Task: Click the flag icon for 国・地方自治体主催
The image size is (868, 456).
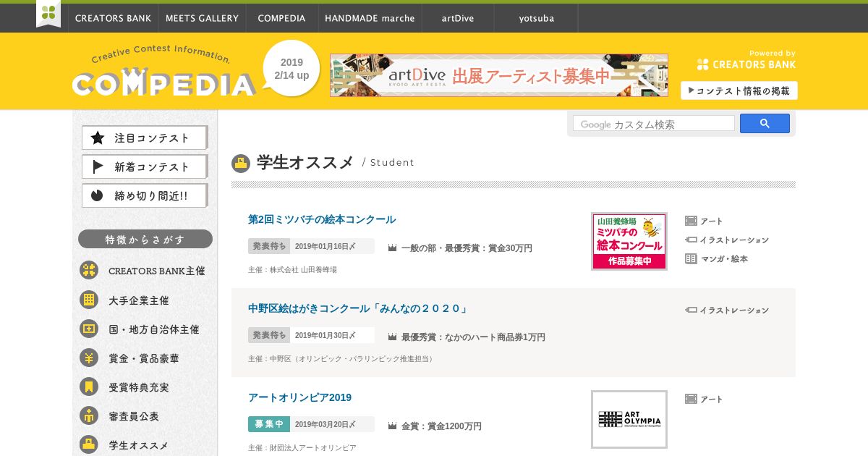Action: (x=89, y=329)
